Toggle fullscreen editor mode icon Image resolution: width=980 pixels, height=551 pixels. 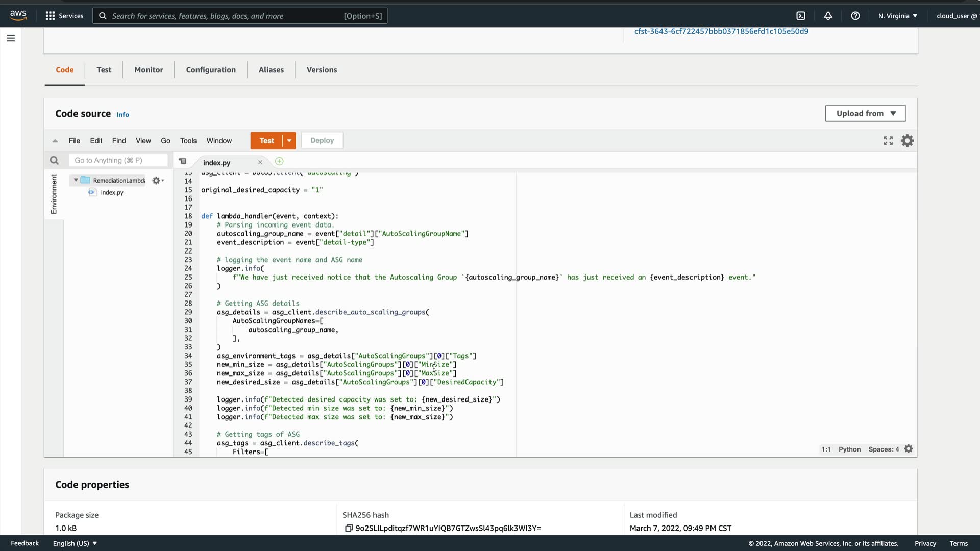888,141
